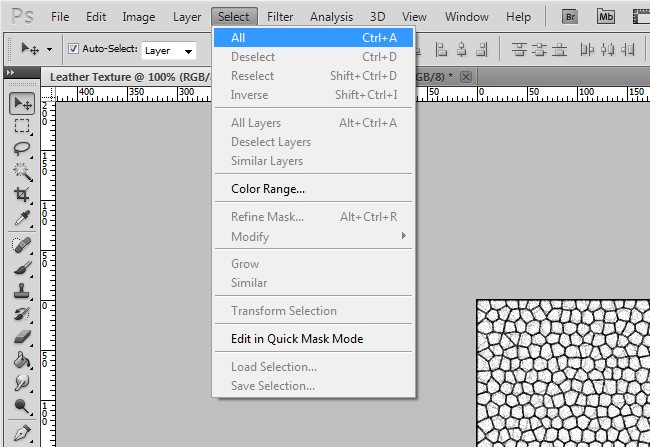Open the Filter menu

tap(280, 17)
